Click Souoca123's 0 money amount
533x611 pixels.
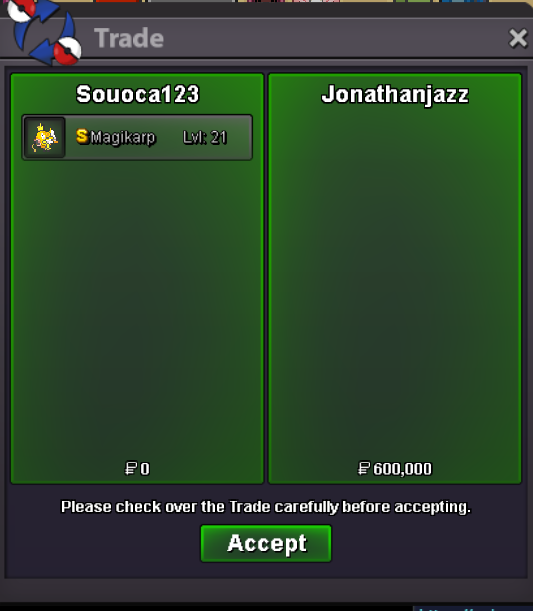[145, 469]
